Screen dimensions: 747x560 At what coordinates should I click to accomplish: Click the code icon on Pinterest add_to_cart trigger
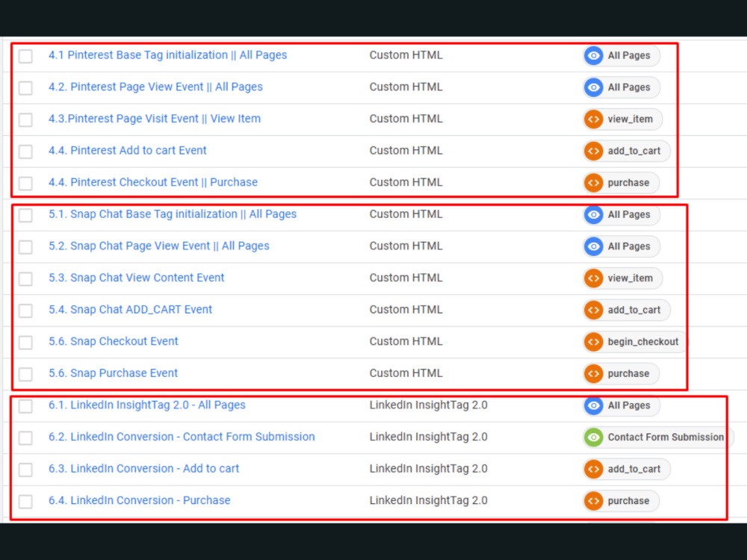593,150
